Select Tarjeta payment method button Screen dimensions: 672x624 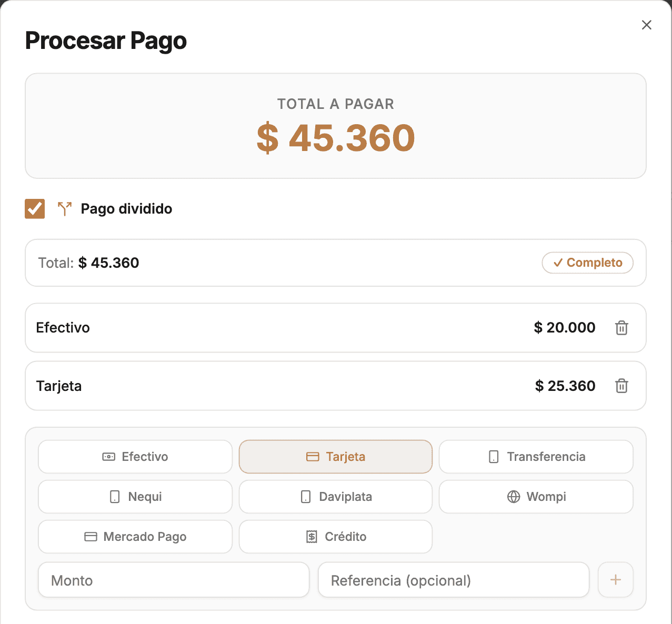click(336, 457)
